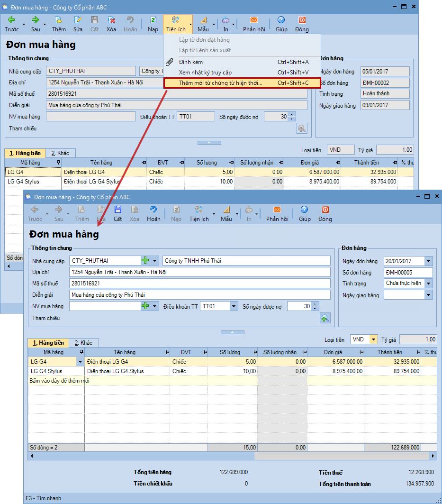This screenshot has height=504, width=442.
Task: Open Điều khoản TT dropdown in front window
Action: (234, 307)
